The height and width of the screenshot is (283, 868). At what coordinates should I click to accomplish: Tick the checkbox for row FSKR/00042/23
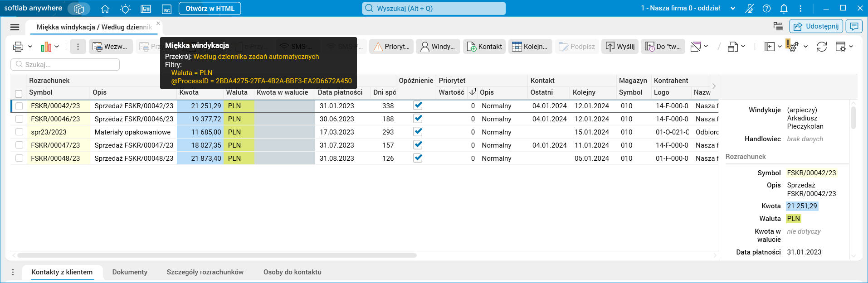click(19, 106)
